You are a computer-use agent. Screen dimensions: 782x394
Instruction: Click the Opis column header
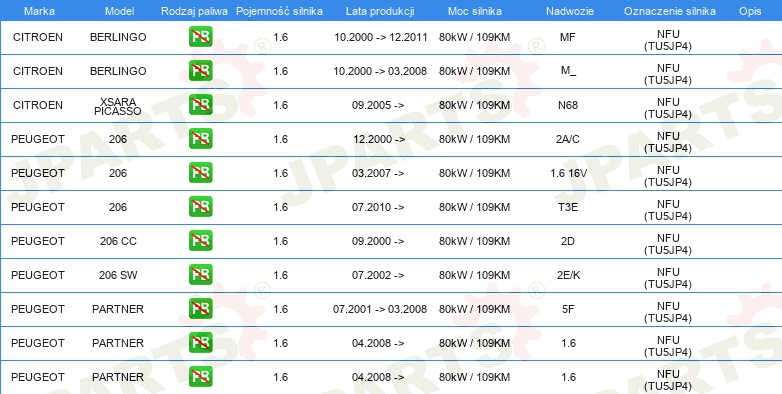pyautogui.click(x=750, y=11)
